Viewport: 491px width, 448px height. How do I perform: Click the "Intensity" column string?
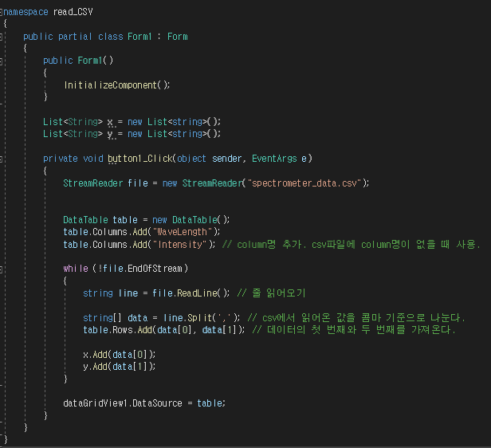pyautogui.click(x=180, y=244)
